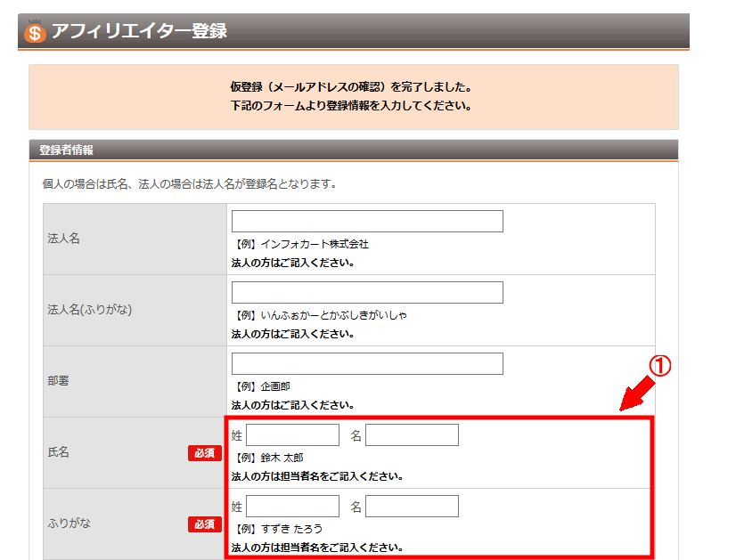Image resolution: width=736 pixels, height=560 pixels.
Task: Click the 名 field in 氏名 row
Action: 412,435
